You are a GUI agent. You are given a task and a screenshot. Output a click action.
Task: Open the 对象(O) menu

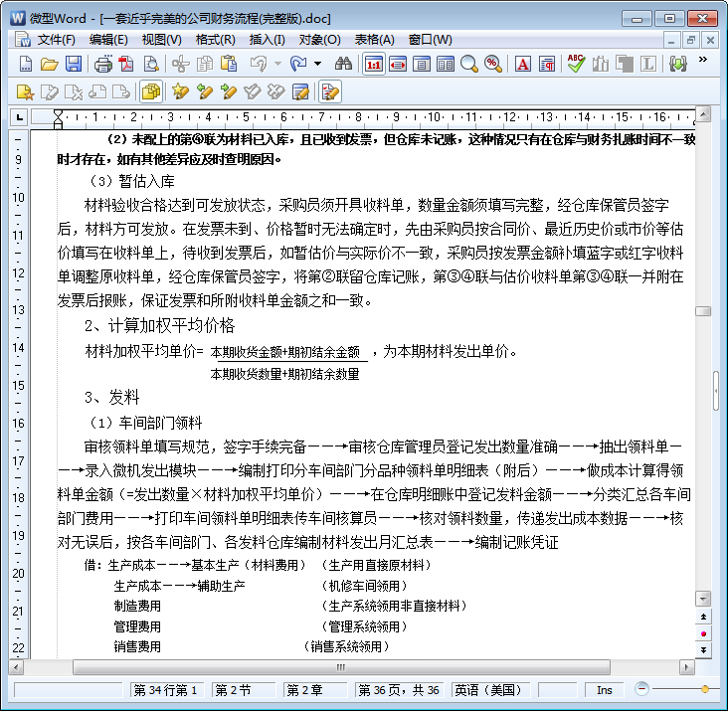pos(320,40)
